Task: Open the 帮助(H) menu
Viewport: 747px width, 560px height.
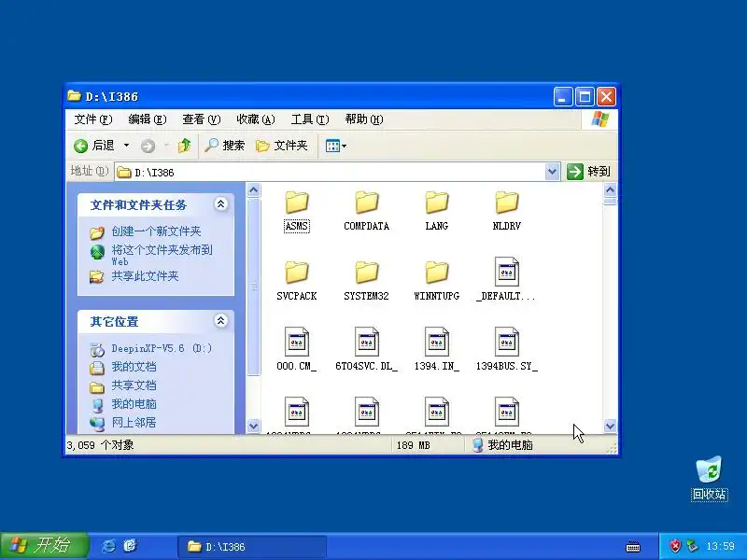Action: tap(364, 119)
